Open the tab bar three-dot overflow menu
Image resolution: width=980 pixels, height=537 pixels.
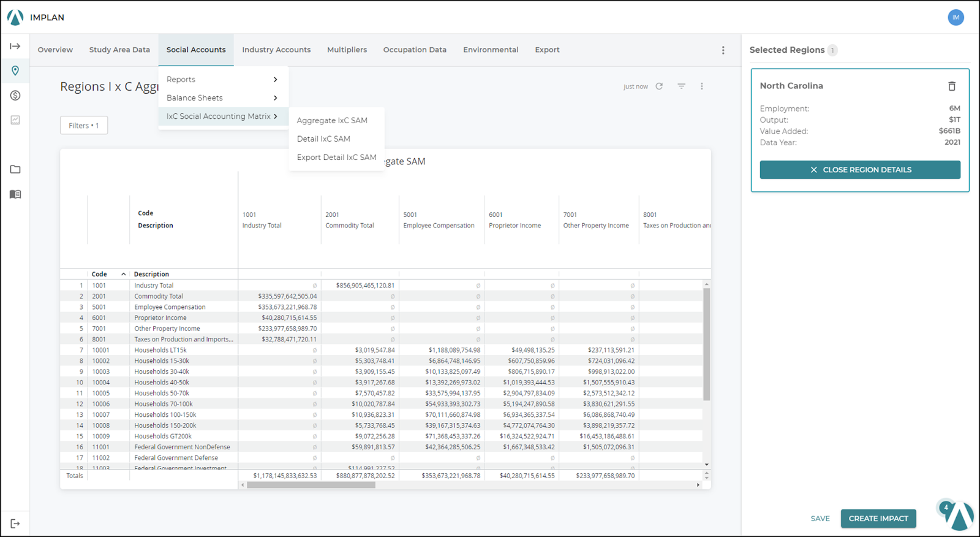[723, 50]
